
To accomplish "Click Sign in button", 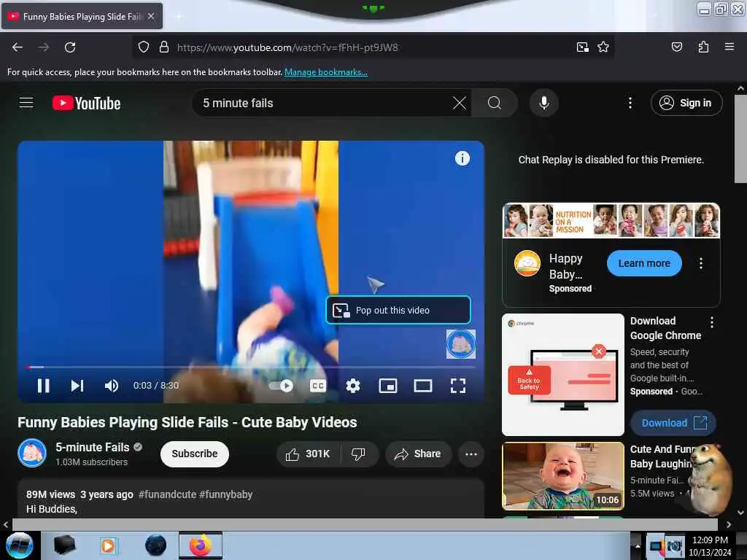I will [686, 103].
